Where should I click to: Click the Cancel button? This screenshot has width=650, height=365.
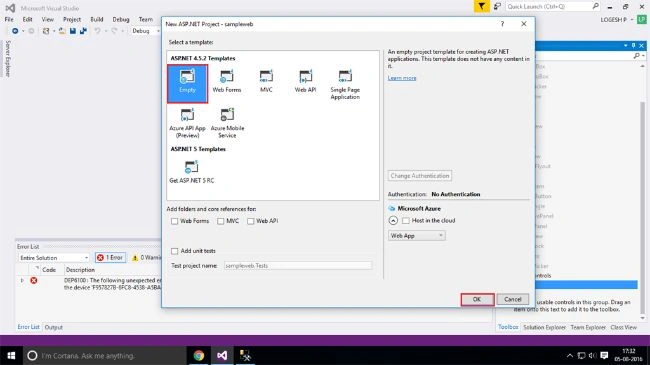coord(513,299)
